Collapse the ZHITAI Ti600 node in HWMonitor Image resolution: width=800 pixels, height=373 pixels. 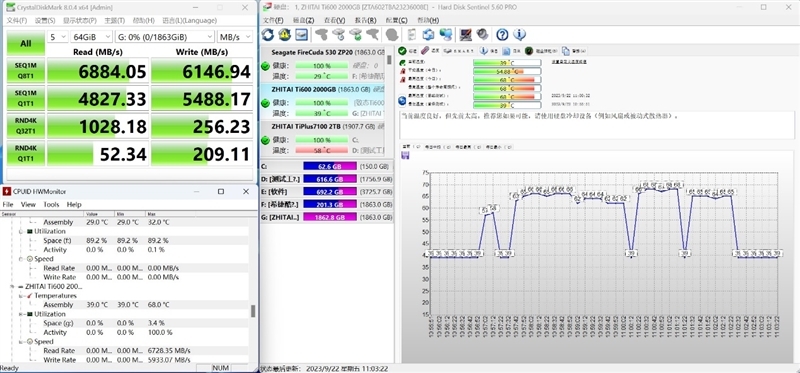13,287
